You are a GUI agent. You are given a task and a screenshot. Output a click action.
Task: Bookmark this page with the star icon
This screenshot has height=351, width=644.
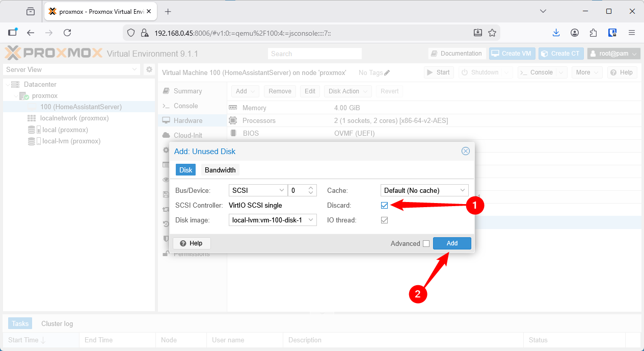(x=492, y=33)
